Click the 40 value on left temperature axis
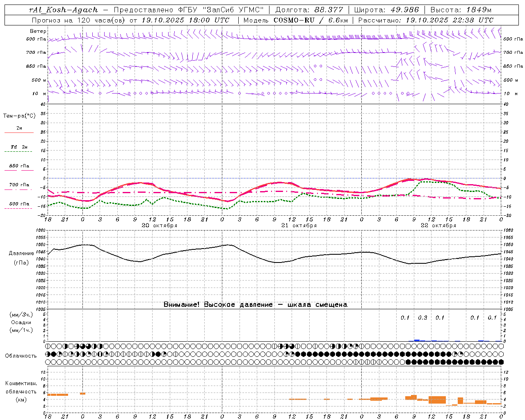The image size is (525, 420). [x=43, y=104]
